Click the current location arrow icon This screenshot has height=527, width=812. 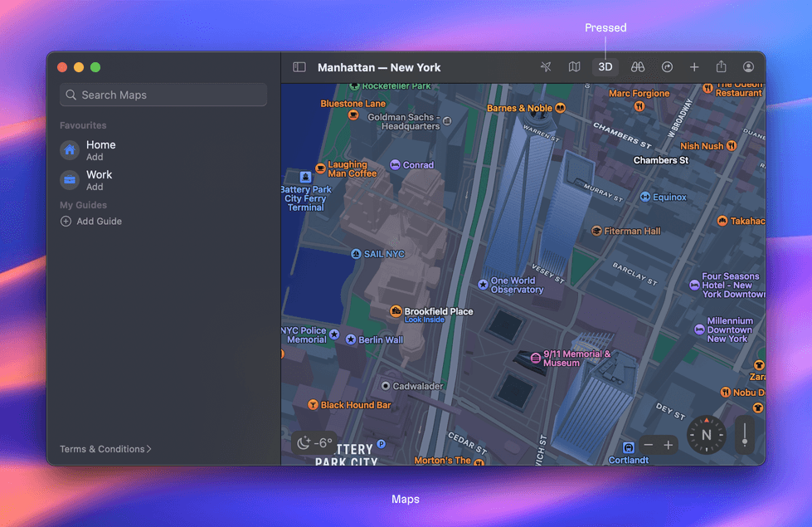point(546,67)
